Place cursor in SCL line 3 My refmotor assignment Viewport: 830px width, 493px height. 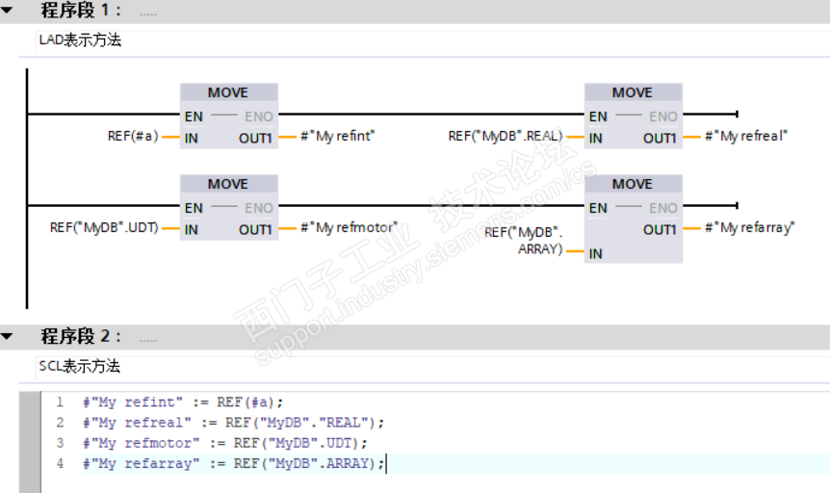click(x=225, y=443)
